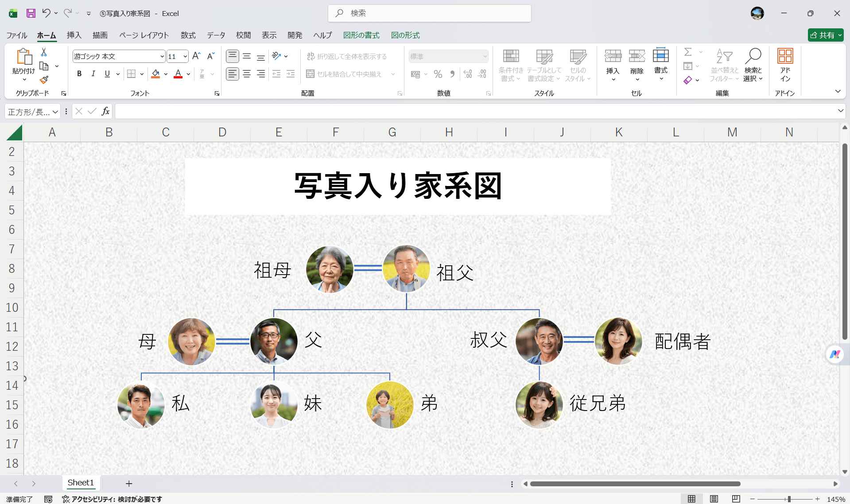Click the percent style icon
This screenshot has width=850, height=504.
(x=438, y=74)
